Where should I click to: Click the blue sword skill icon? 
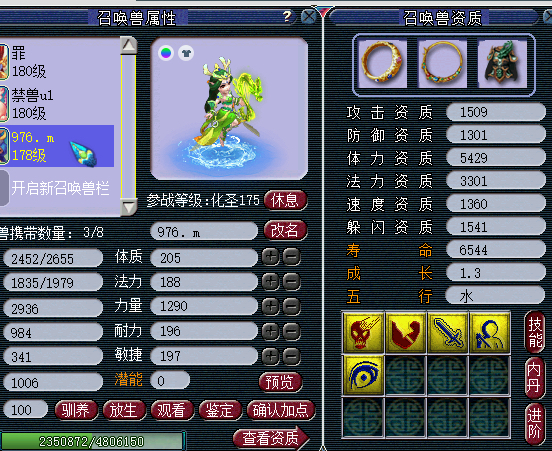coord(447,333)
